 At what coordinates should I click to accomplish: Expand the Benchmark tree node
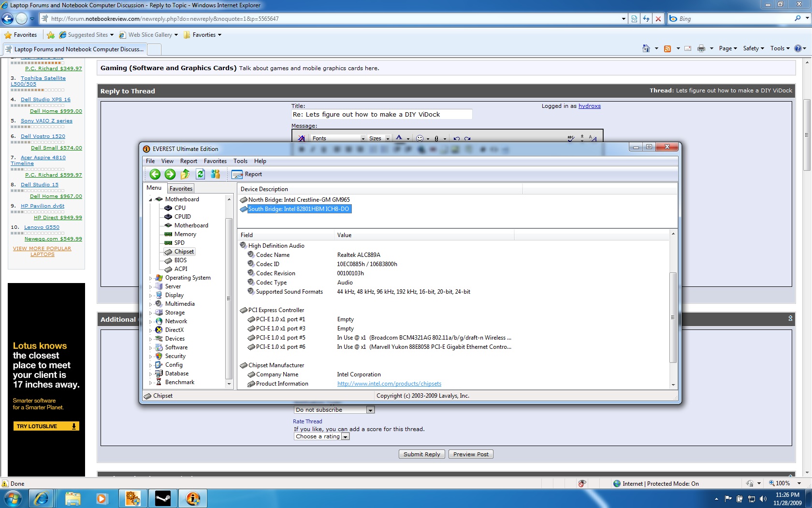[x=150, y=382]
